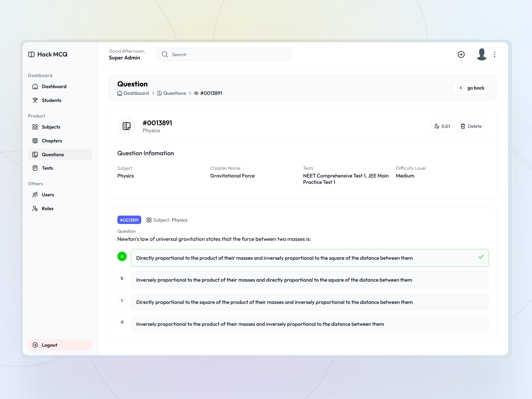Select answer option d circle
The width and height of the screenshot is (532, 399).
click(x=122, y=322)
